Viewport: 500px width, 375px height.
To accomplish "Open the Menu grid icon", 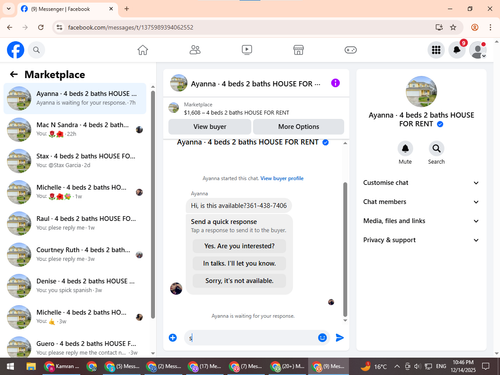I will click(436, 50).
